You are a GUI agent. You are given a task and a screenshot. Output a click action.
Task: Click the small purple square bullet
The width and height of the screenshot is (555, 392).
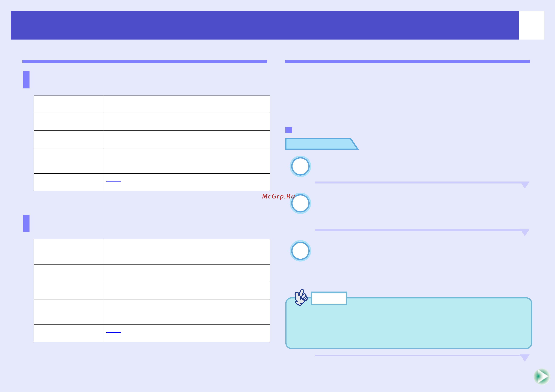click(289, 130)
